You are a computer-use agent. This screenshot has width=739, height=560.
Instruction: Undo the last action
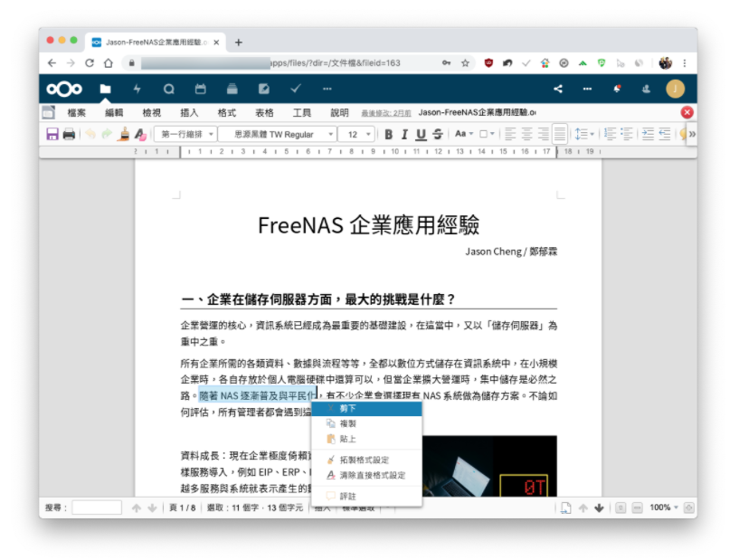pyautogui.click(x=90, y=134)
